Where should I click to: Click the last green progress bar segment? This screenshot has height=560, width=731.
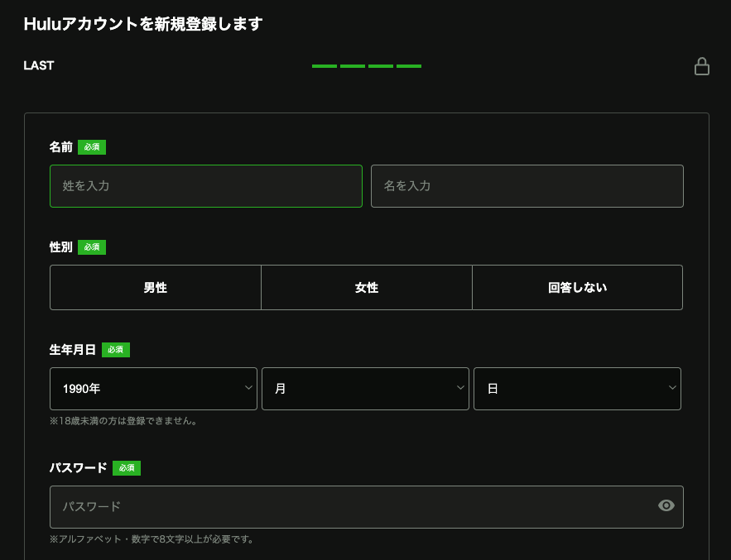pos(410,66)
